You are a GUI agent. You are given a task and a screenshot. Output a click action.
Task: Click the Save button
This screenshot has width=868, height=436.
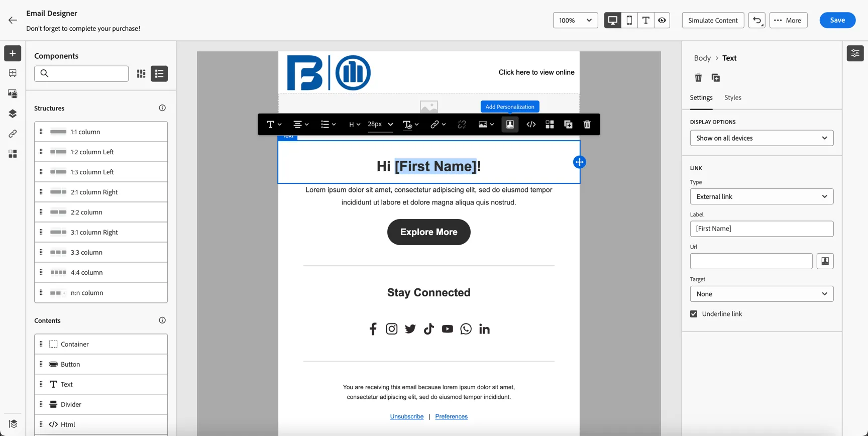(x=837, y=20)
